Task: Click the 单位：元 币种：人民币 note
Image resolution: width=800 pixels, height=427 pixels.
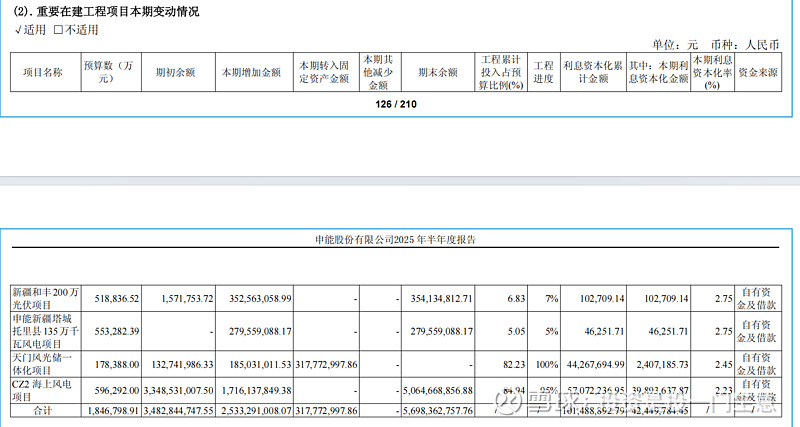Action: tap(715, 45)
